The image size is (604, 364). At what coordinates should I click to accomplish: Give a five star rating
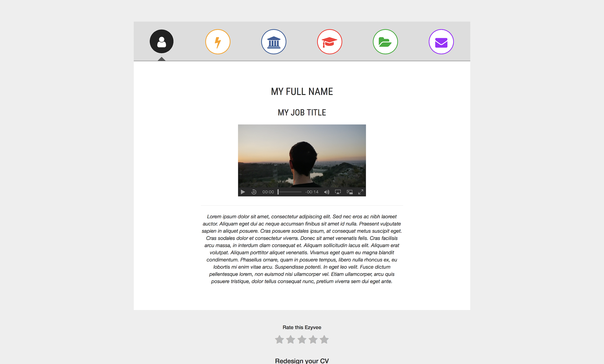tap(324, 340)
